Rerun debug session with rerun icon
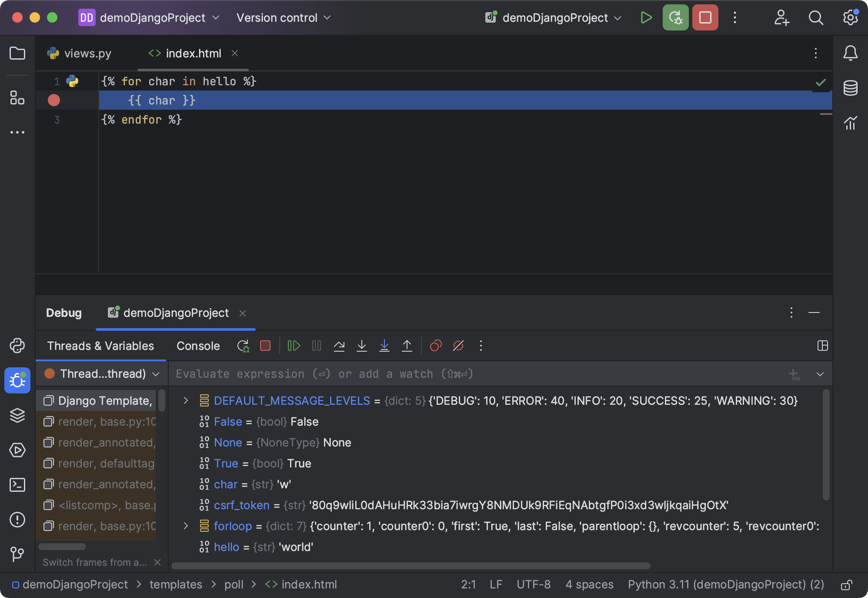The height and width of the screenshot is (598, 868). 243,346
